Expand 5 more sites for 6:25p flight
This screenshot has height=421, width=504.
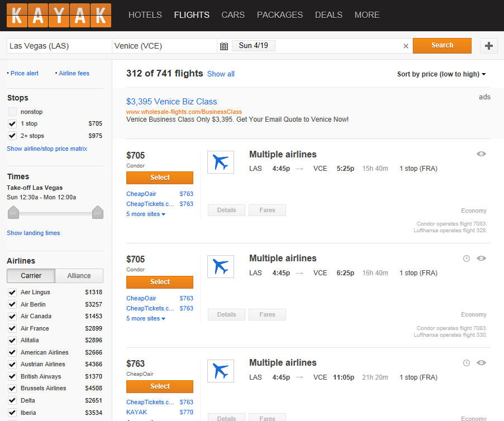click(146, 318)
